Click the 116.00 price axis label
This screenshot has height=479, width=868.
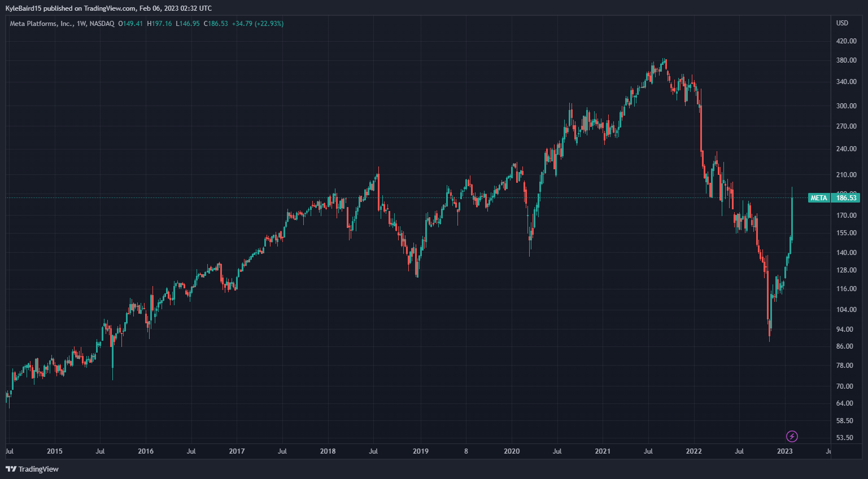(846, 289)
